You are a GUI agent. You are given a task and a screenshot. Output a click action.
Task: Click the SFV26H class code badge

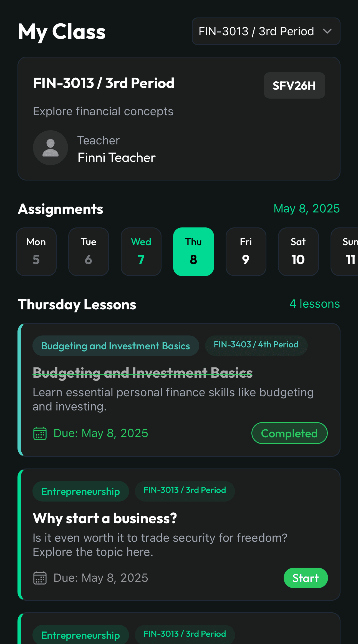[294, 85]
